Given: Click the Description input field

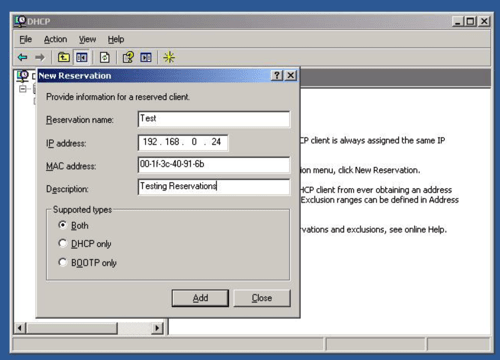Looking at the screenshot, I should point(214,187).
